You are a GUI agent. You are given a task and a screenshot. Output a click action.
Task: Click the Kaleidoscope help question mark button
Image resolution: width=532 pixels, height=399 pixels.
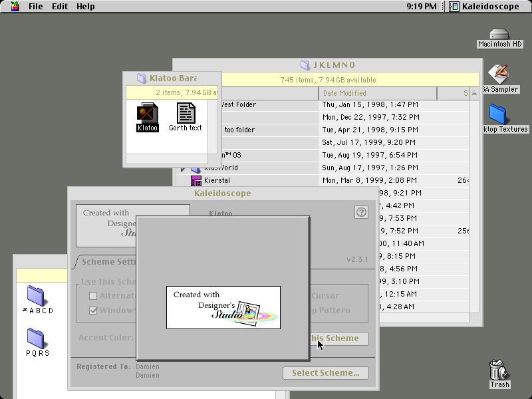click(x=361, y=212)
